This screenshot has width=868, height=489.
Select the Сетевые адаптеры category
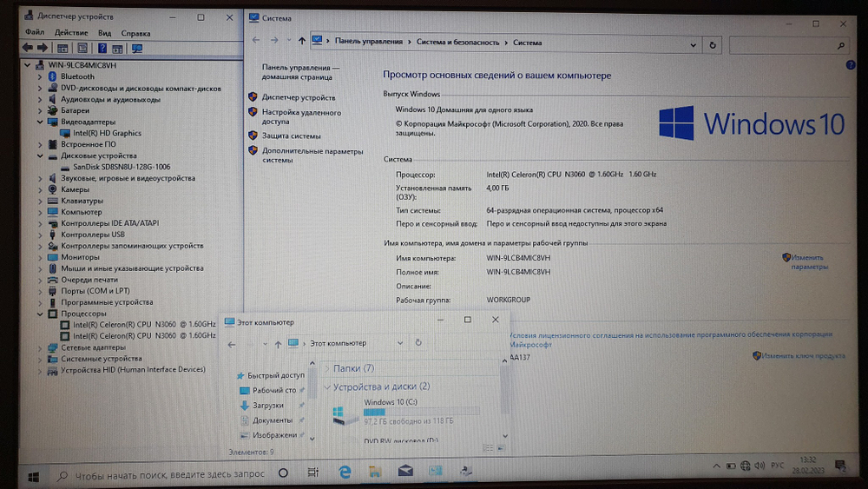(93, 347)
